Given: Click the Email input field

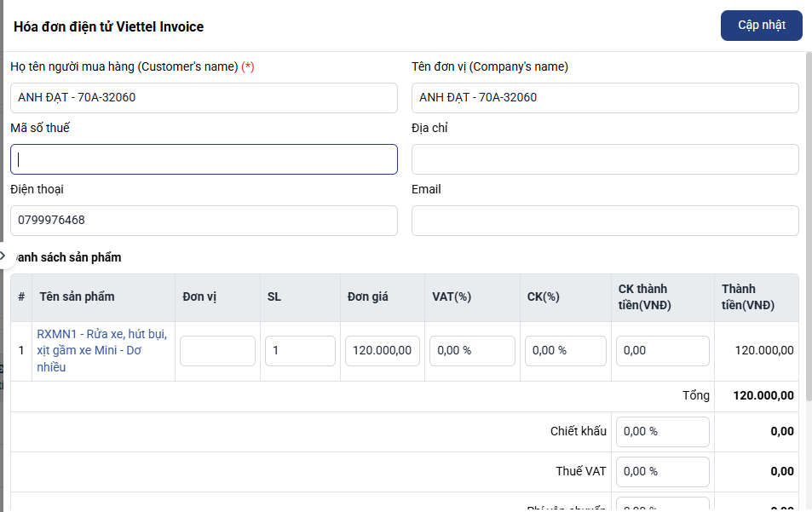Looking at the screenshot, I should [605, 221].
